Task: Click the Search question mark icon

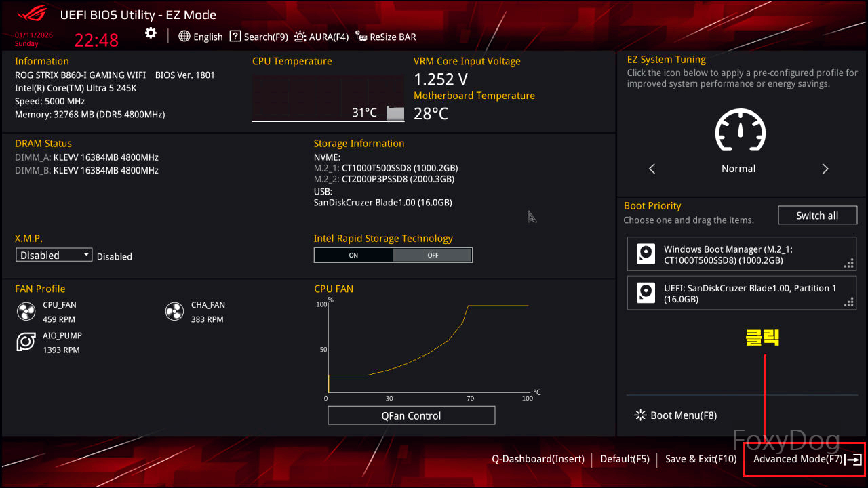Action: [x=235, y=36]
